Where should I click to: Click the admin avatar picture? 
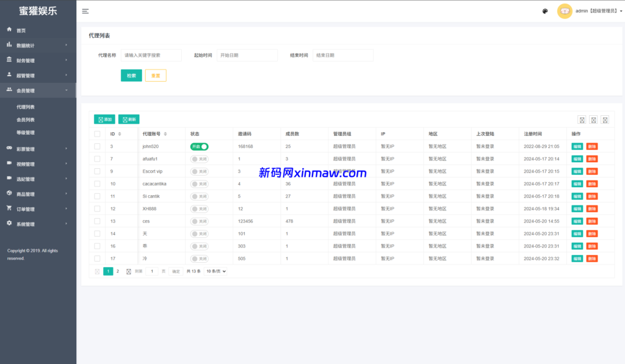click(565, 11)
